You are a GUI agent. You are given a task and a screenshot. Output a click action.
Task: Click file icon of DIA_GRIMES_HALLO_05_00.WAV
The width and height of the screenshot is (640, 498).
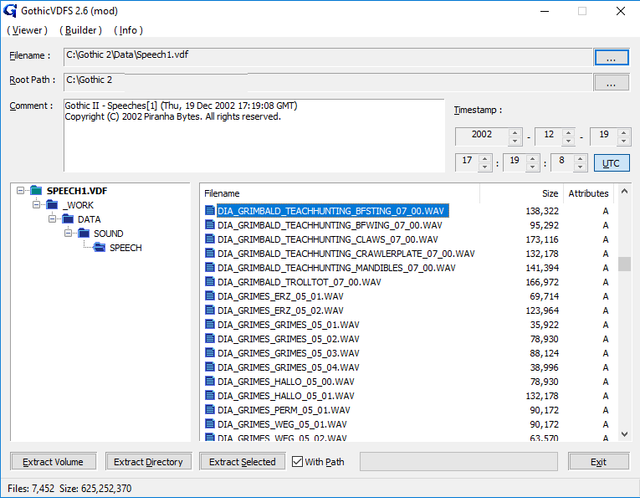pyautogui.click(x=210, y=381)
